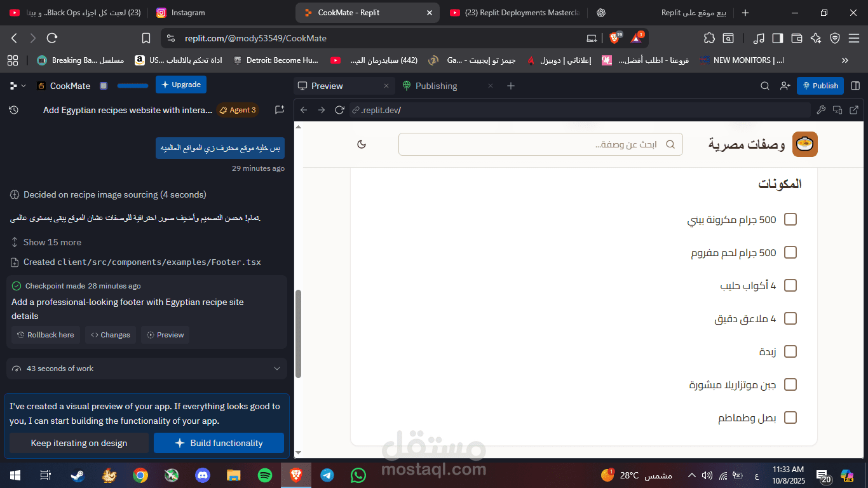Mark 4 أكواب حليب as checked
Image resolution: width=868 pixels, height=488 pixels.
(790, 285)
